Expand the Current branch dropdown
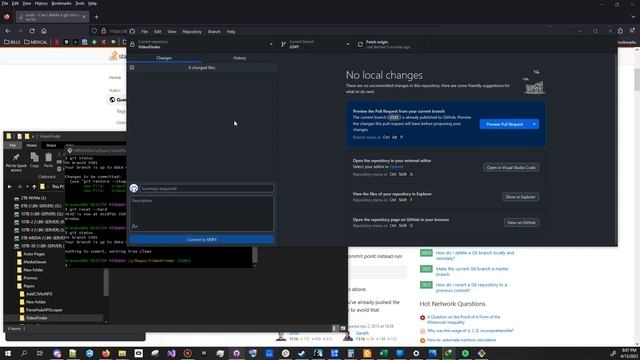The width and height of the screenshot is (640, 360). [315, 44]
